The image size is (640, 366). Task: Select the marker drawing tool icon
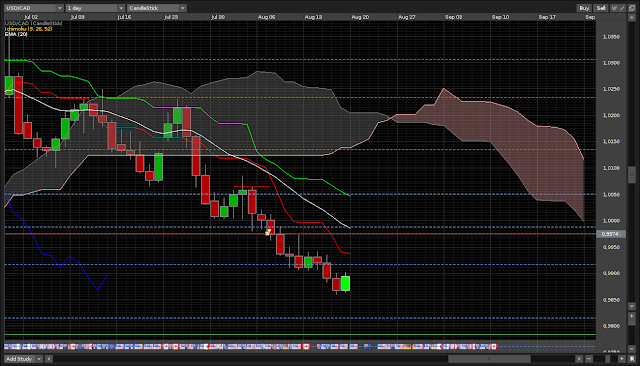pos(614,8)
